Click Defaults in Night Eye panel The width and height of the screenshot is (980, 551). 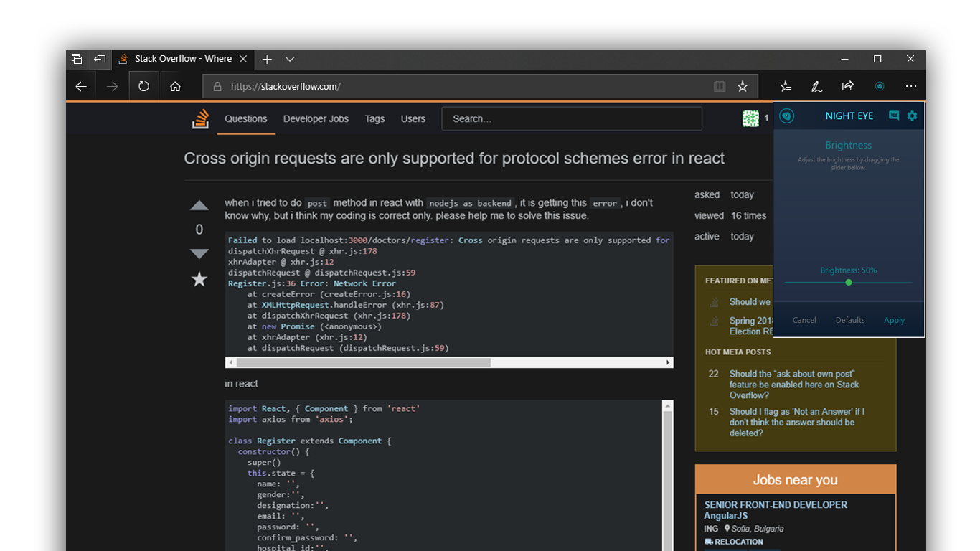point(850,320)
